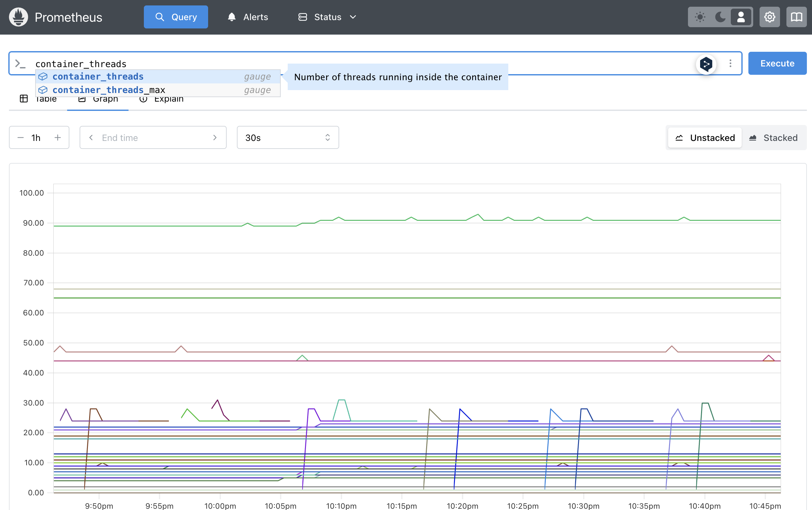Click the PromLens hexagon icon
Image resolution: width=812 pixels, height=510 pixels.
click(706, 64)
